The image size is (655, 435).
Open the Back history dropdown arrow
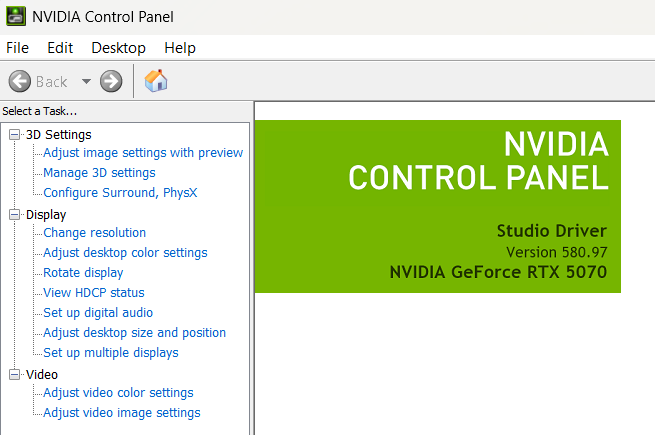(86, 81)
